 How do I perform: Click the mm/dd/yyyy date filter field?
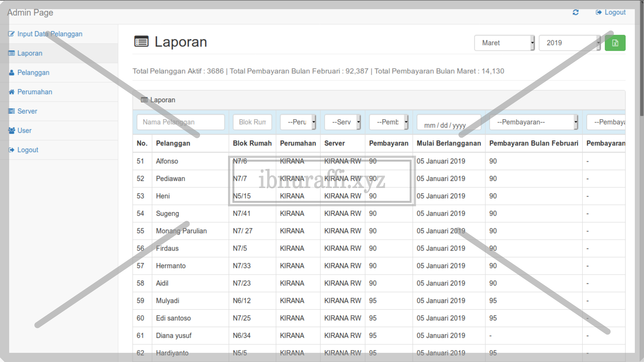pos(448,122)
